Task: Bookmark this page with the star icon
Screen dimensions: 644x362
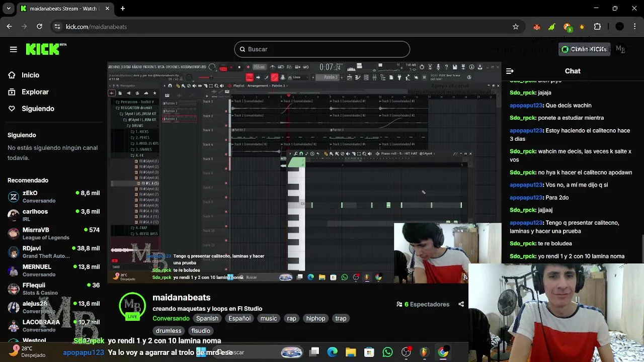Action: 516,27
